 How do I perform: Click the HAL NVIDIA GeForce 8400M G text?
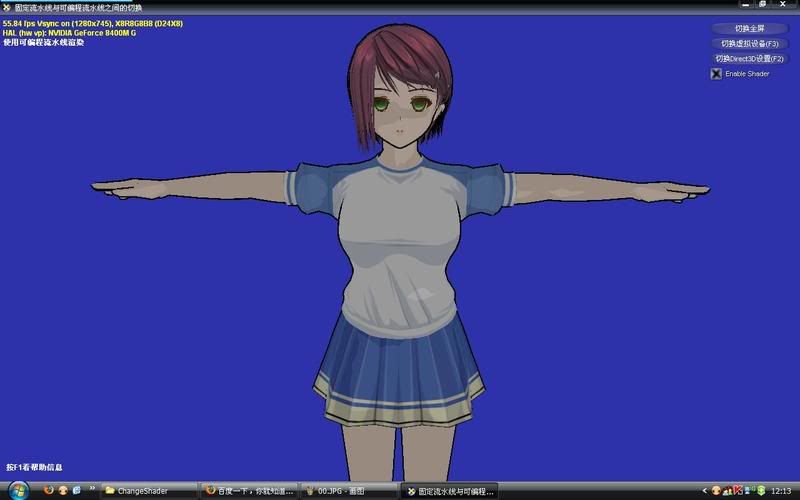click(x=69, y=33)
